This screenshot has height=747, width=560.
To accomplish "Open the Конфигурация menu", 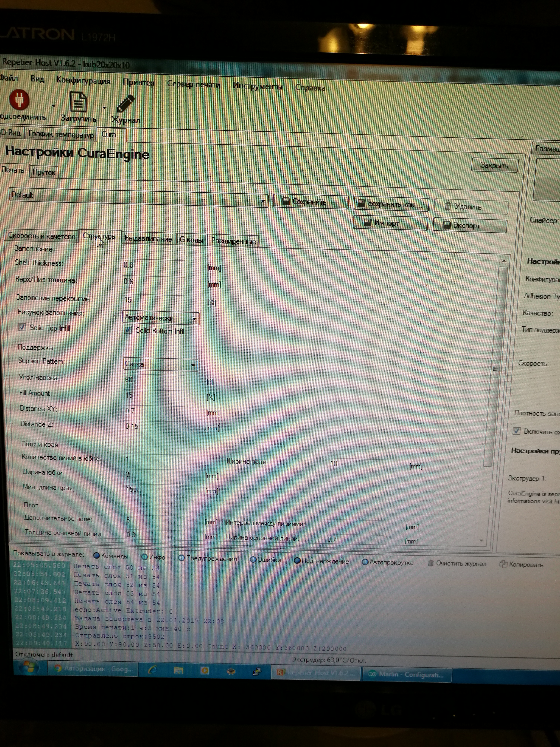I will click(x=83, y=81).
